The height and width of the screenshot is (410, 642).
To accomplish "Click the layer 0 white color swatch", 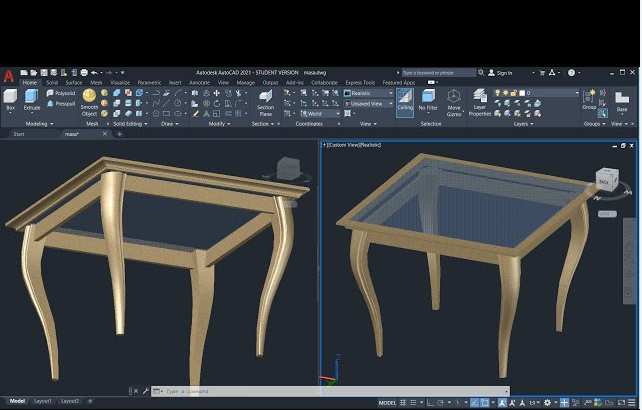I will click(522, 93).
